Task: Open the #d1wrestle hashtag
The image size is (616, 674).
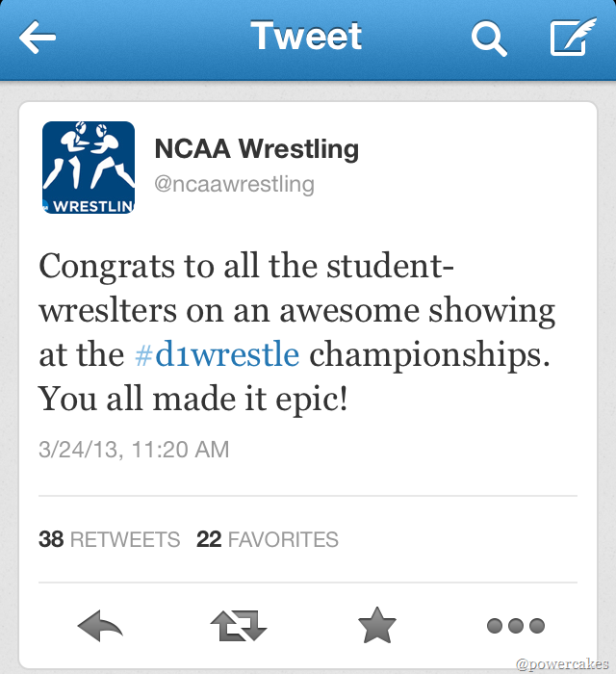Action: [217, 353]
